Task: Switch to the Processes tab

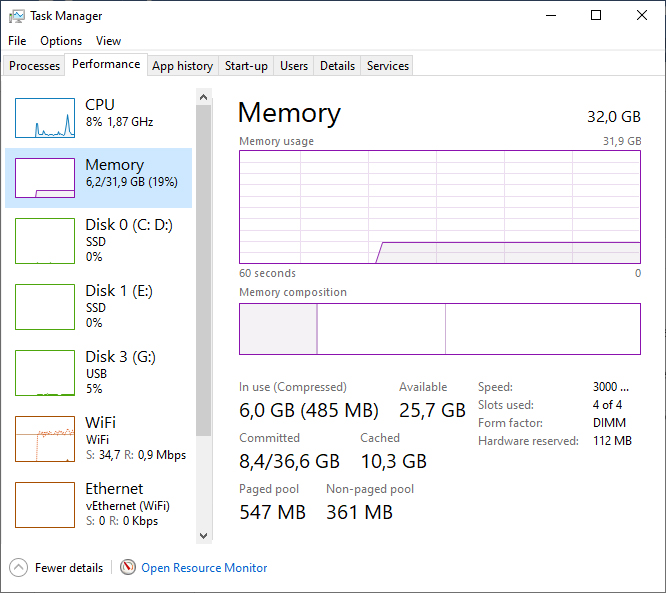Action: pos(34,66)
